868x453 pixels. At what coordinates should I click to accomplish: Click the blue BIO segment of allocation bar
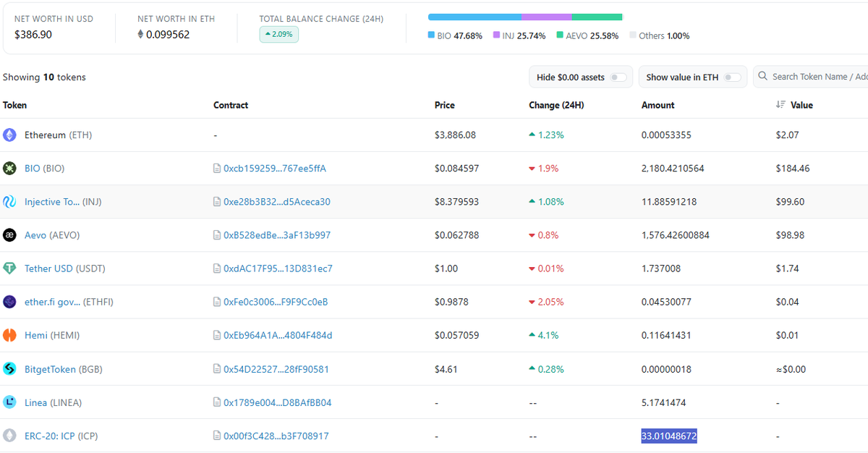click(x=475, y=17)
